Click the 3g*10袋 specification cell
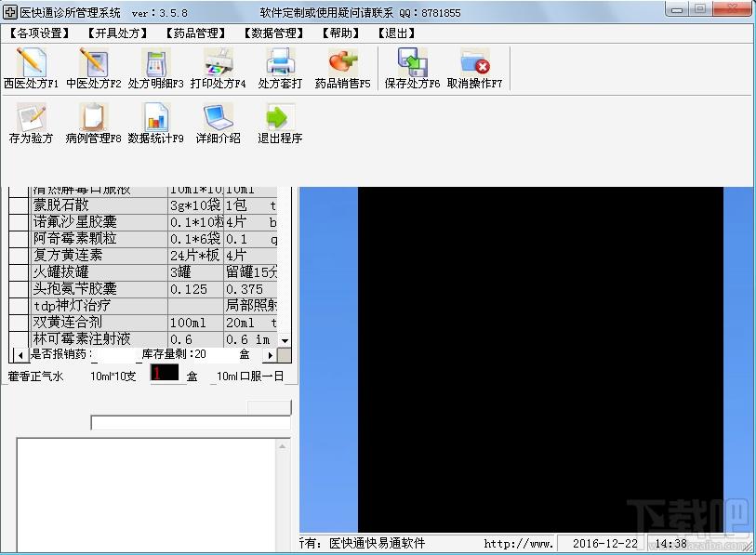The image size is (756, 555). tap(196, 205)
